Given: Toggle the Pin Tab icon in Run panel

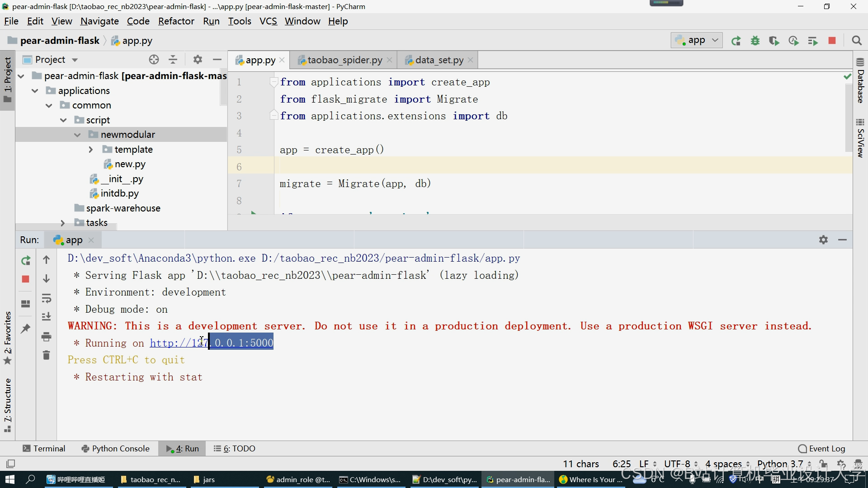Looking at the screenshot, I should coord(26,328).
